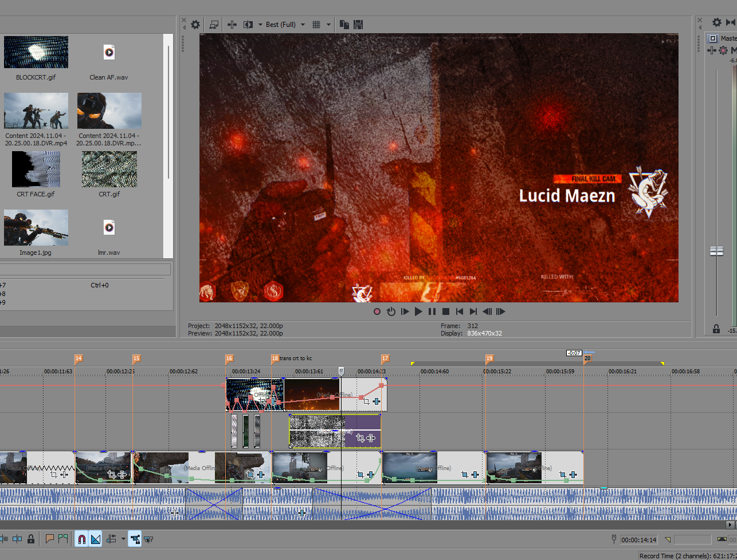Click the Lucid Maezn preview text
The height and width of the screenshot is (560, 737).
pyautogui.click(x=567, y=196)
